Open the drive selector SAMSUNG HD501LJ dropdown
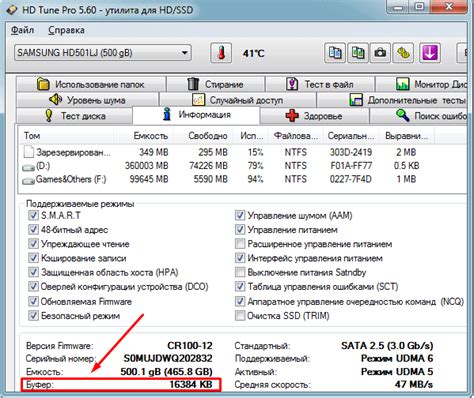The image size is (474, 398). pyautogui.click(x=103, y=53)
